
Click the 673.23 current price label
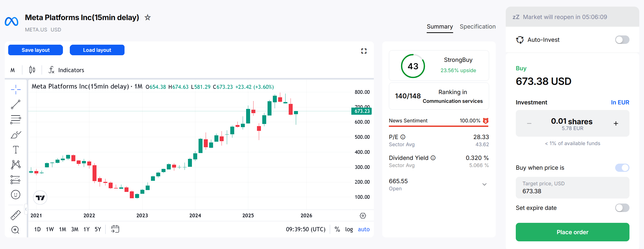pos(362,111)
